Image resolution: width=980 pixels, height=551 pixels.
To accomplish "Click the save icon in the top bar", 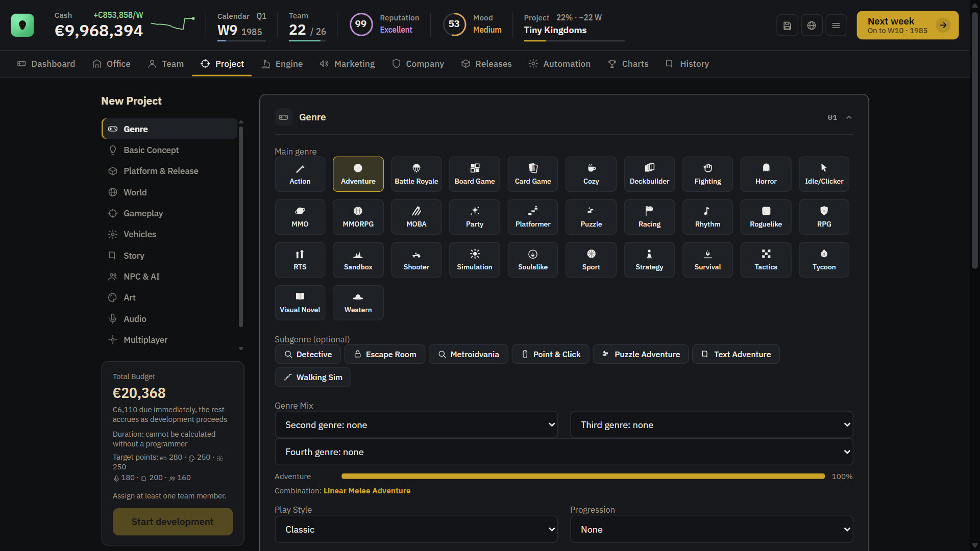I will tap(787, 26).
